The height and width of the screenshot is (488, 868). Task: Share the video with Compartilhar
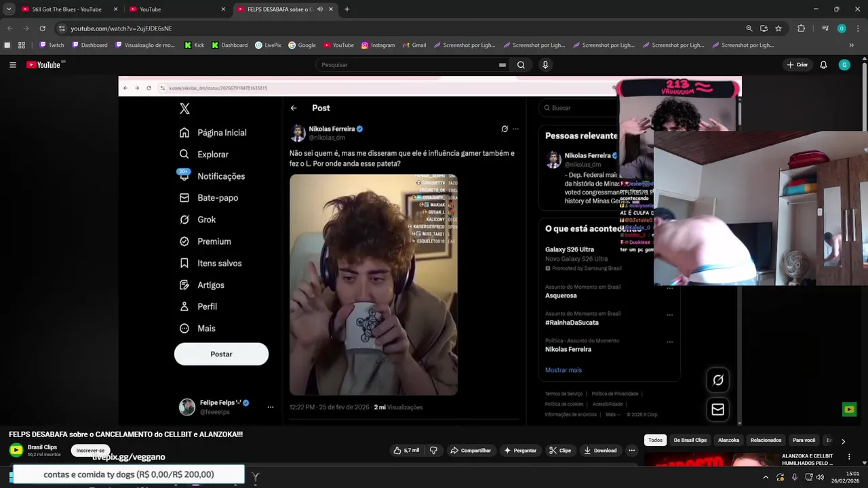pyautogui.click(x=471, y=450)
